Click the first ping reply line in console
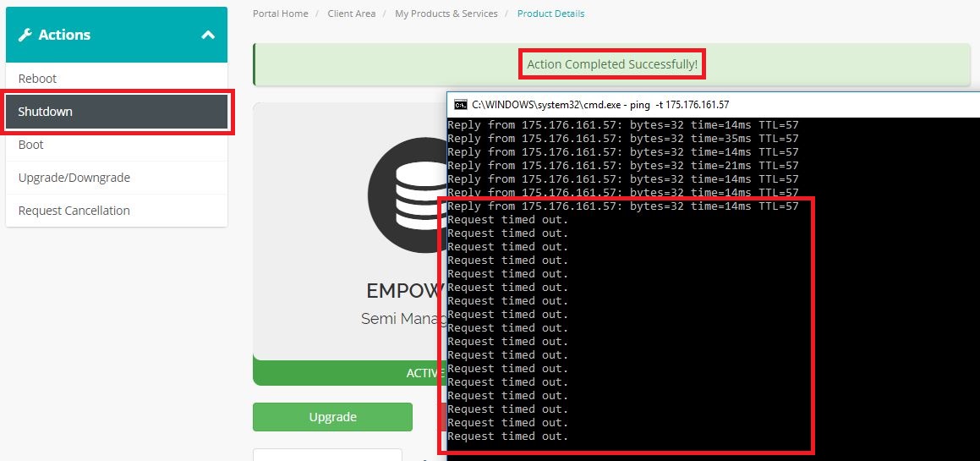The width and height of the screenshot is (980, 461). [622, 125]
